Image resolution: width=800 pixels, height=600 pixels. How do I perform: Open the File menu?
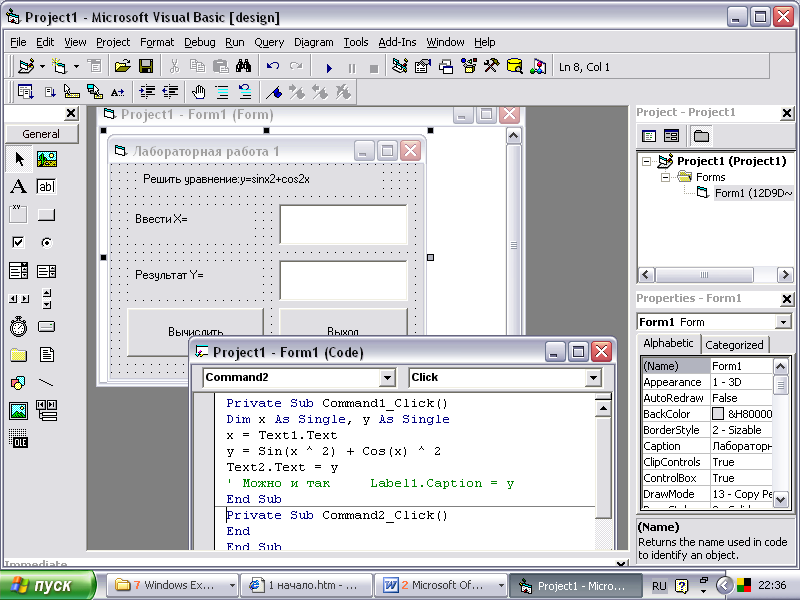pos(18,42)
